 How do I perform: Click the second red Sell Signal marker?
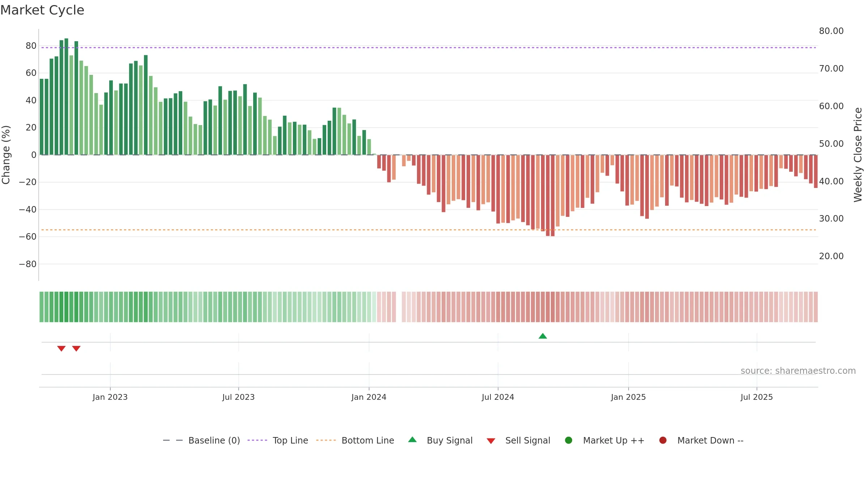coord(76,348)
